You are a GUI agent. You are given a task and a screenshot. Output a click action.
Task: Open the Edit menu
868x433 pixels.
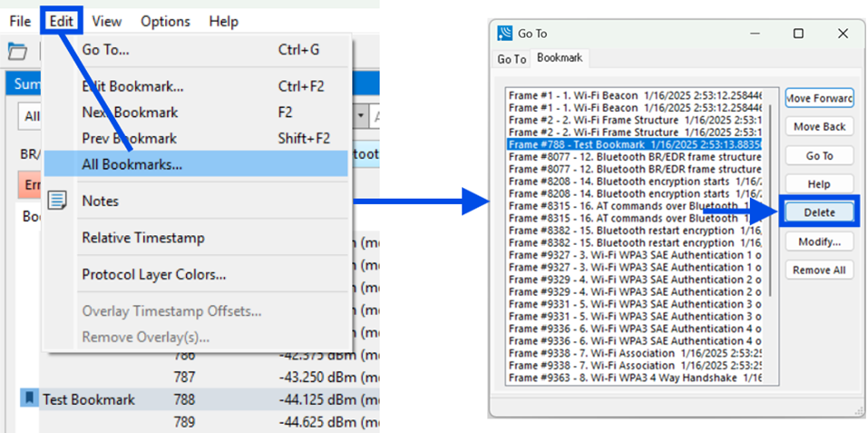click(61, 22)
